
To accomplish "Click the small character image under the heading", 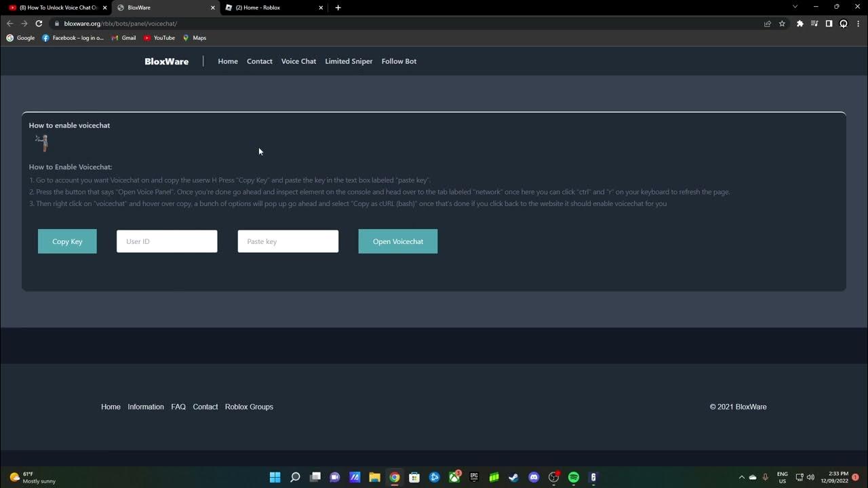I will click(x=42, y=142).
